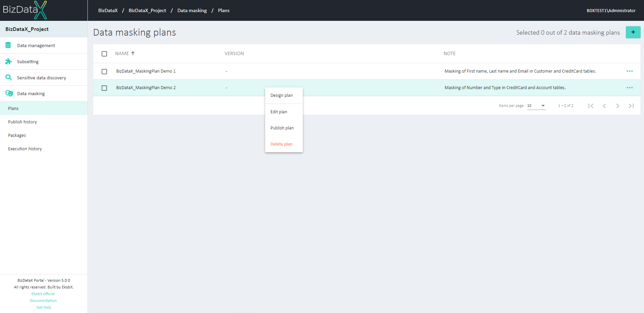Click the three-dot menu for MaskingPlan Demo 2

(630, 88)
